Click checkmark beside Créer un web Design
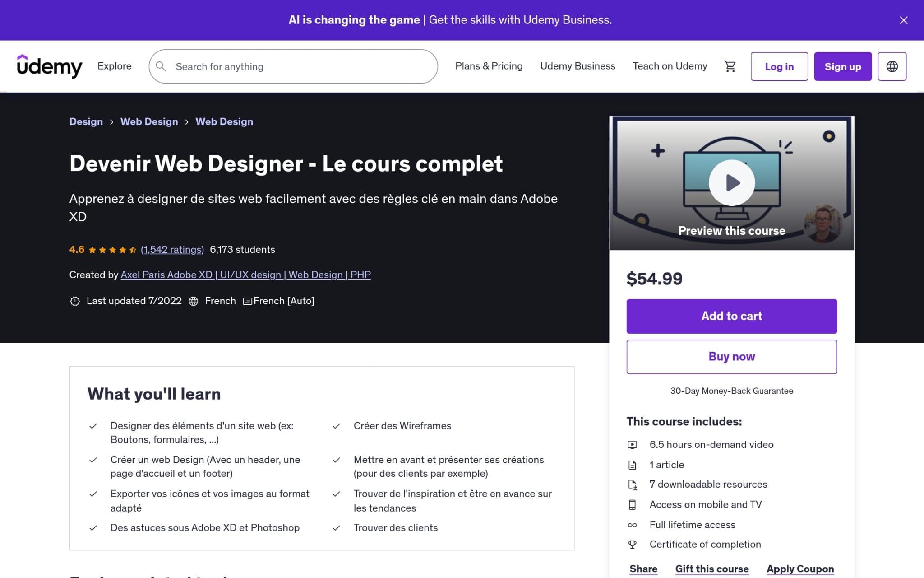 click(93, 460)
